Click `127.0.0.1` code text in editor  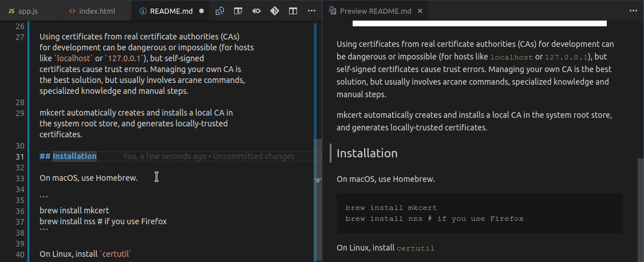pyautogui.click(x=125, y=58)
